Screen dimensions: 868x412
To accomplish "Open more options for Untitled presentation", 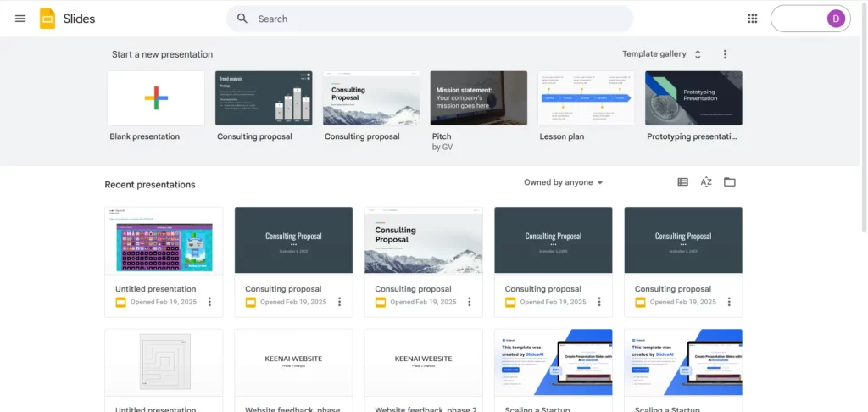I will [209, 302].
